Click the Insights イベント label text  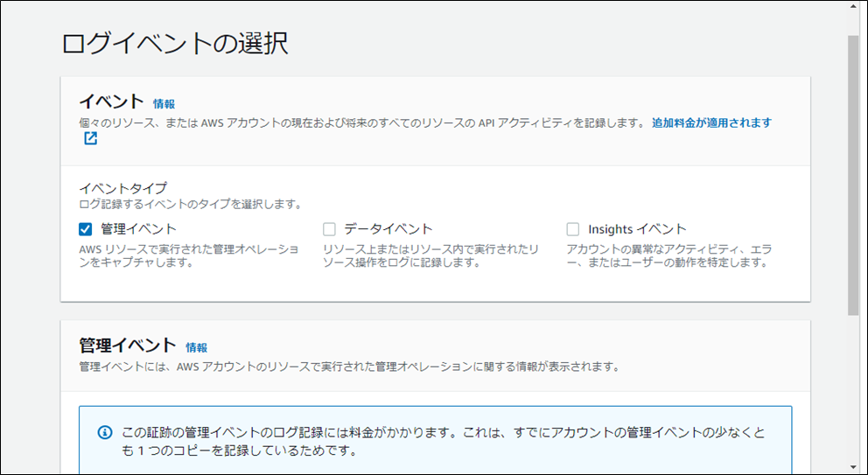coord(637,229)
